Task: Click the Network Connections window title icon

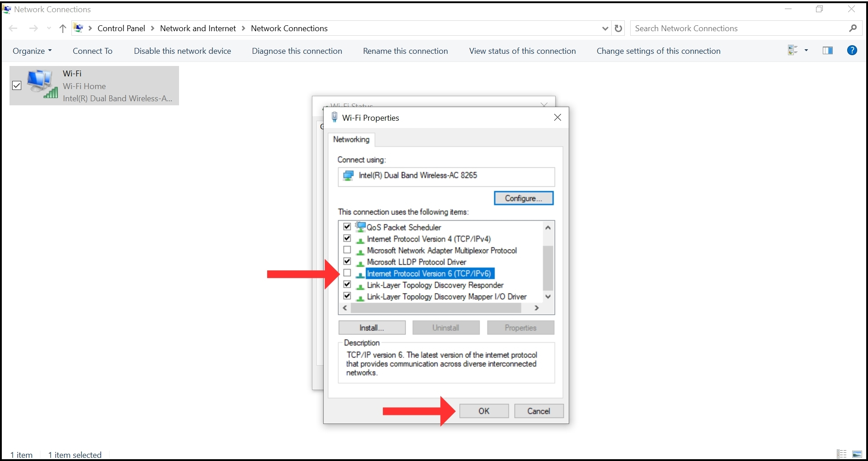Action: [x=7, y=9]
